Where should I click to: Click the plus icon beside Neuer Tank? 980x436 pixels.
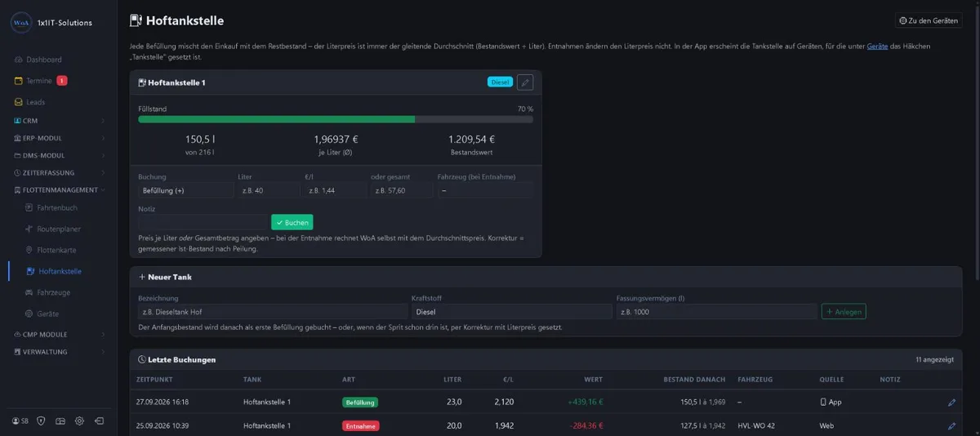coord(142,277)
